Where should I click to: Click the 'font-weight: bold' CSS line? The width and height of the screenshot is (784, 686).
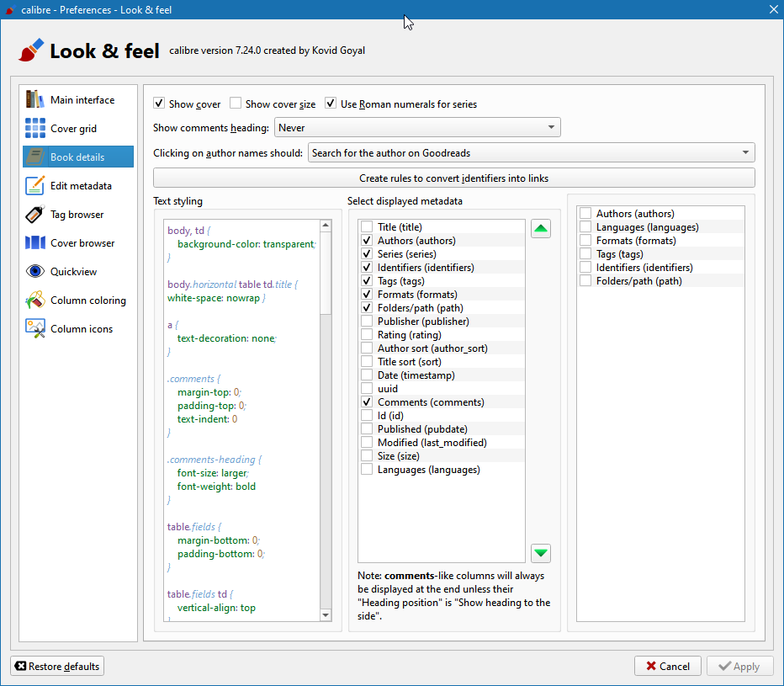coord(216,486)
